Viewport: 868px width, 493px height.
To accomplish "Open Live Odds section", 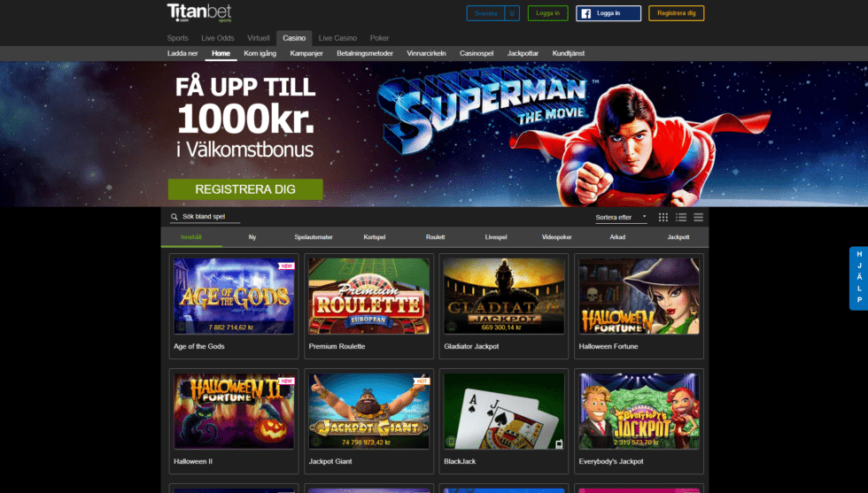I will coord(218,38).
